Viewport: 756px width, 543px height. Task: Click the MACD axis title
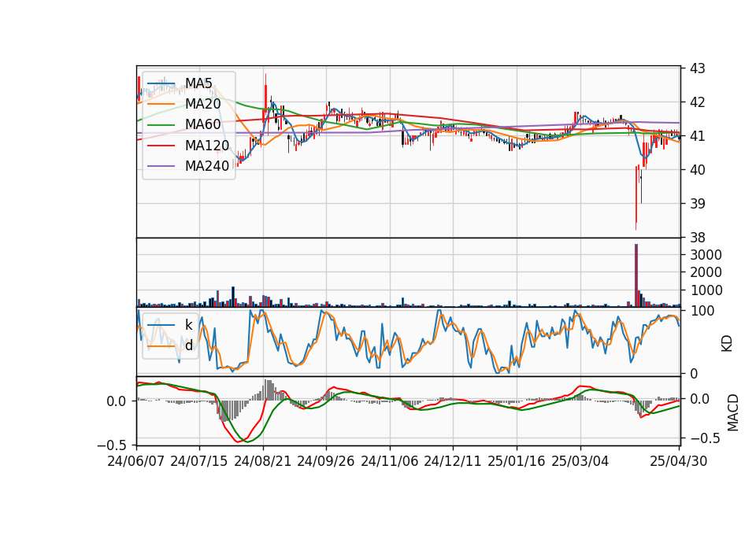click(732, 412)
